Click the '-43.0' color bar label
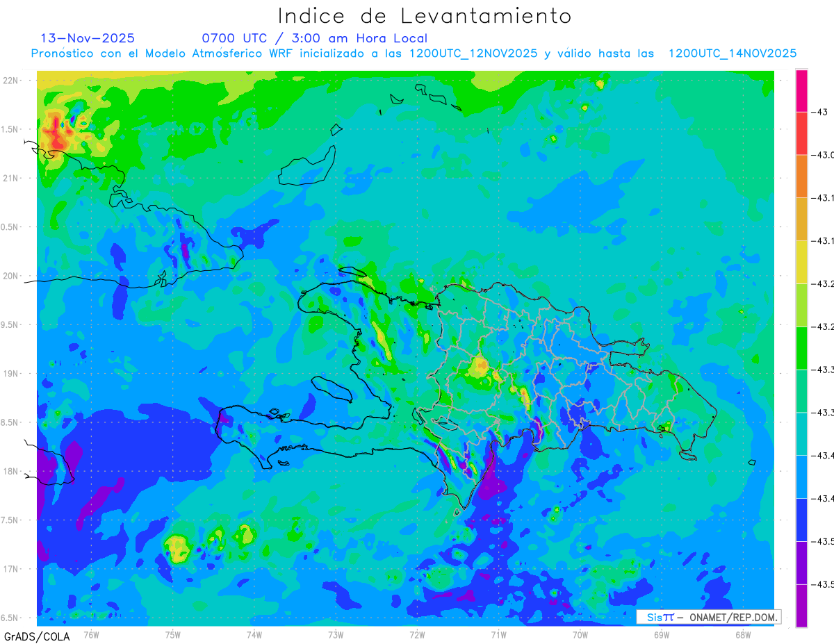Image resolution: width=834 pixels, height=644 pixels. click(x=824, y=155)
